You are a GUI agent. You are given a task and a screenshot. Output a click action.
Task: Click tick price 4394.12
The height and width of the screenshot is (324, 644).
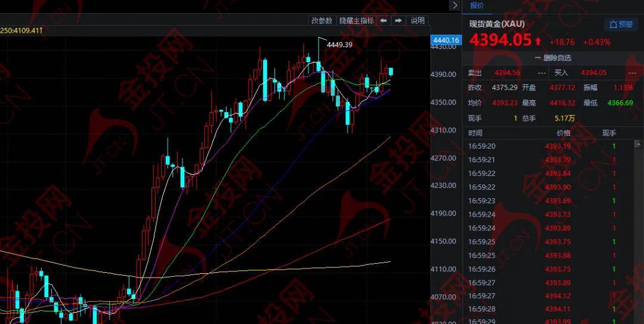coord(558,295)
